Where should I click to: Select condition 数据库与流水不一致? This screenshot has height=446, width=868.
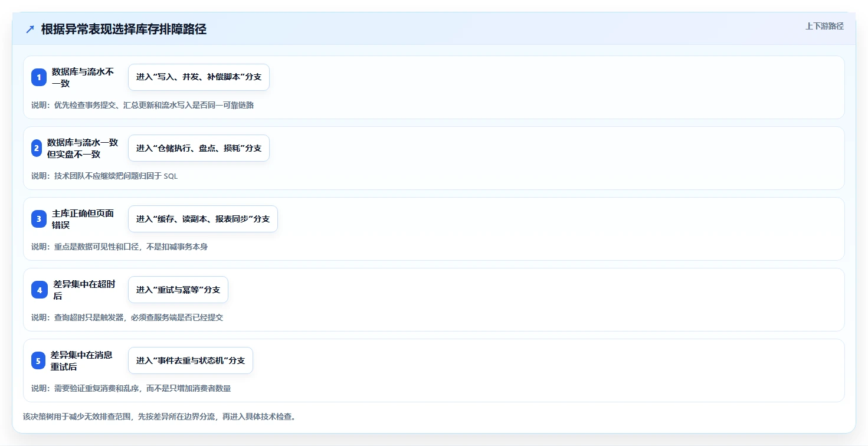(83, 77)
